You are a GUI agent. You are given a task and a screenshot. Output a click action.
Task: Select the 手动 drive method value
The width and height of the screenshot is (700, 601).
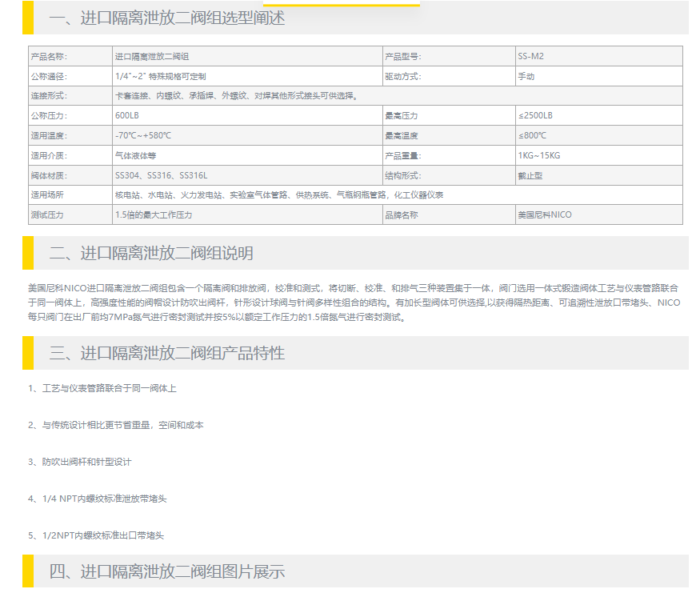pos(526,77)
